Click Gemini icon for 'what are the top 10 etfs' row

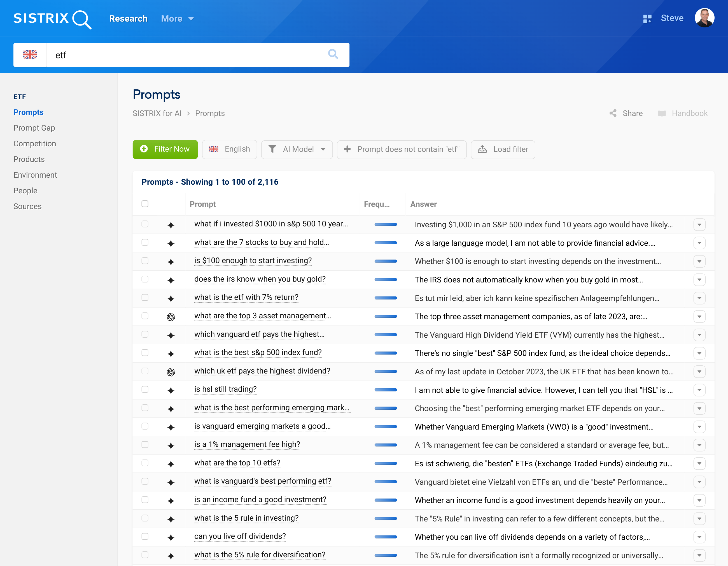pyautogui.click(x=171, y=464)
